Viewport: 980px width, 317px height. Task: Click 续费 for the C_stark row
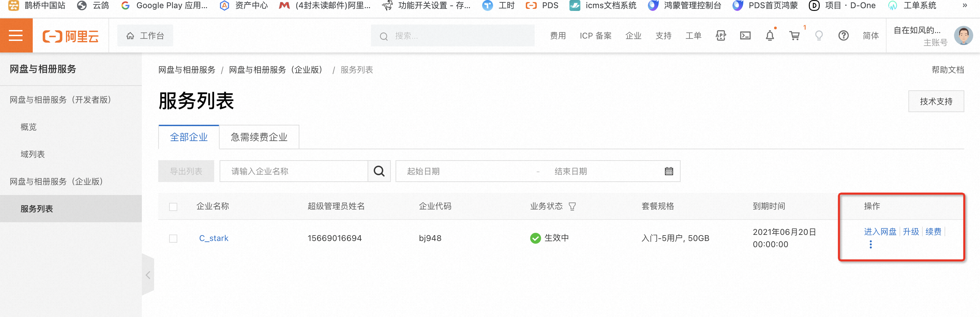[x=933, y=231]
